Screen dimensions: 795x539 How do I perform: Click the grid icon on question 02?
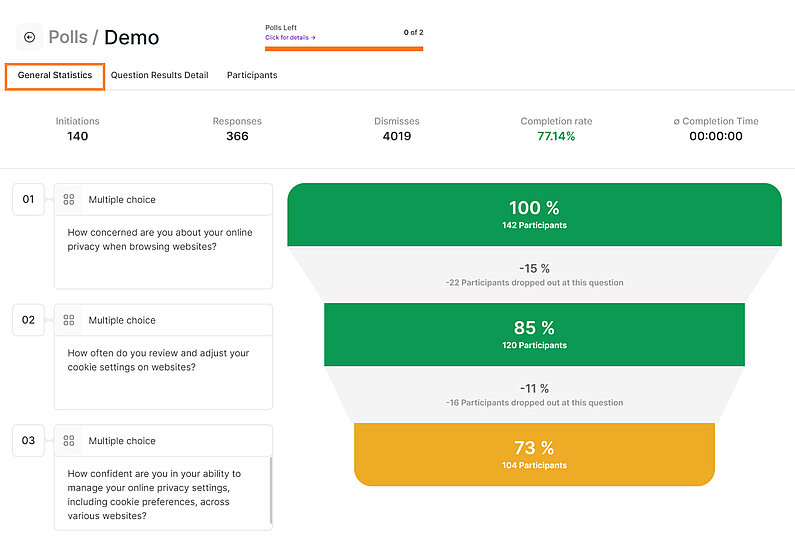[x=69, y=320]
